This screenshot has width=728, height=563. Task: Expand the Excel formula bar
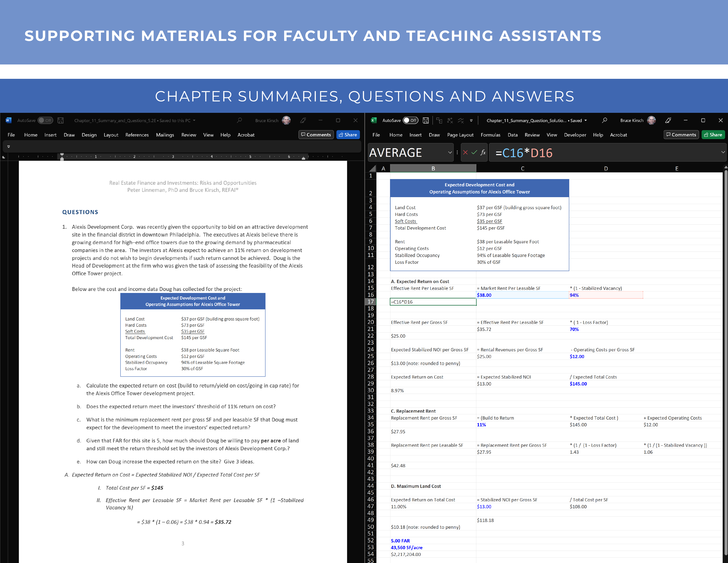pos(723,152)
